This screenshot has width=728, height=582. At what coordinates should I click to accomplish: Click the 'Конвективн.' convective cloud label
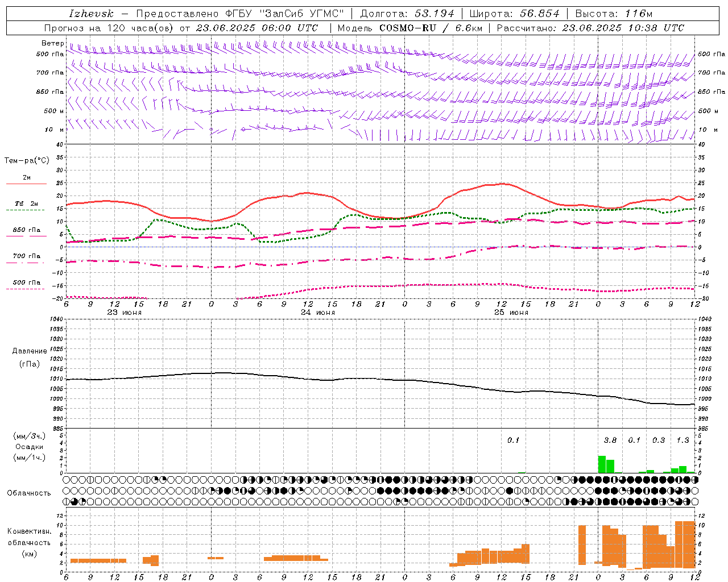30,531
